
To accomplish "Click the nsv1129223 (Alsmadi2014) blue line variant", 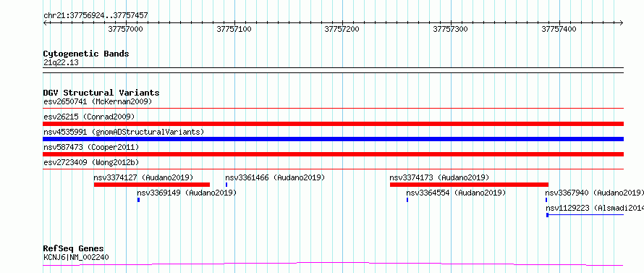I will (585, 215).
